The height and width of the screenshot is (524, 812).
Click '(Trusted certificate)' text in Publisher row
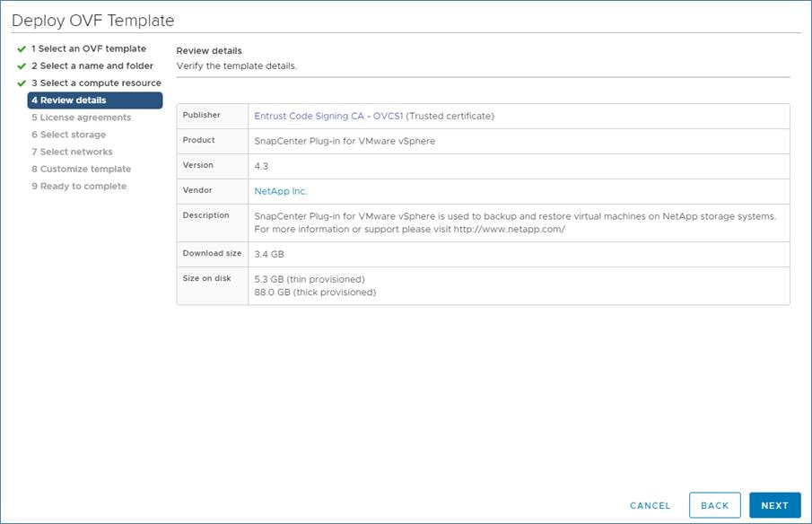(450, 116)
